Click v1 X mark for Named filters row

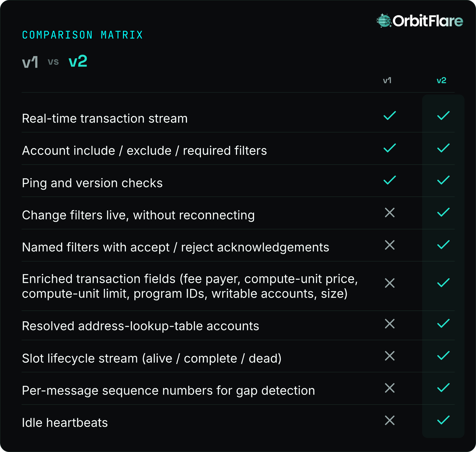pyautogui.click(x=390, y=245)
